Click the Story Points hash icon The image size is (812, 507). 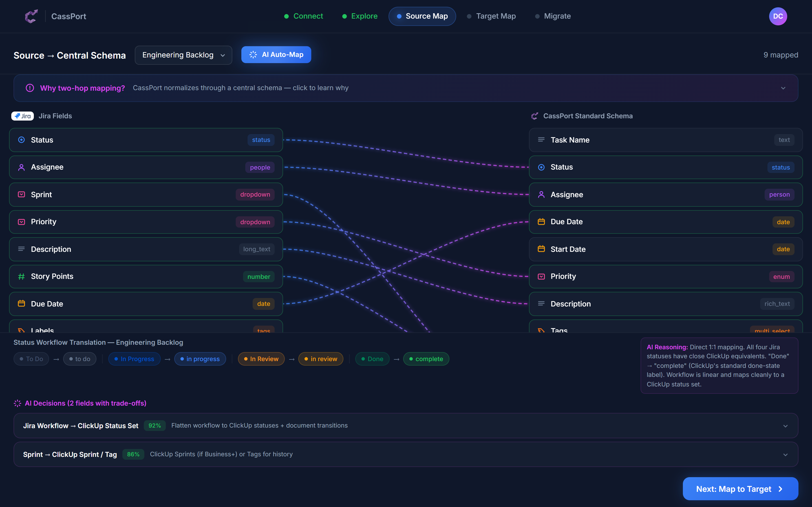[21, 276]
